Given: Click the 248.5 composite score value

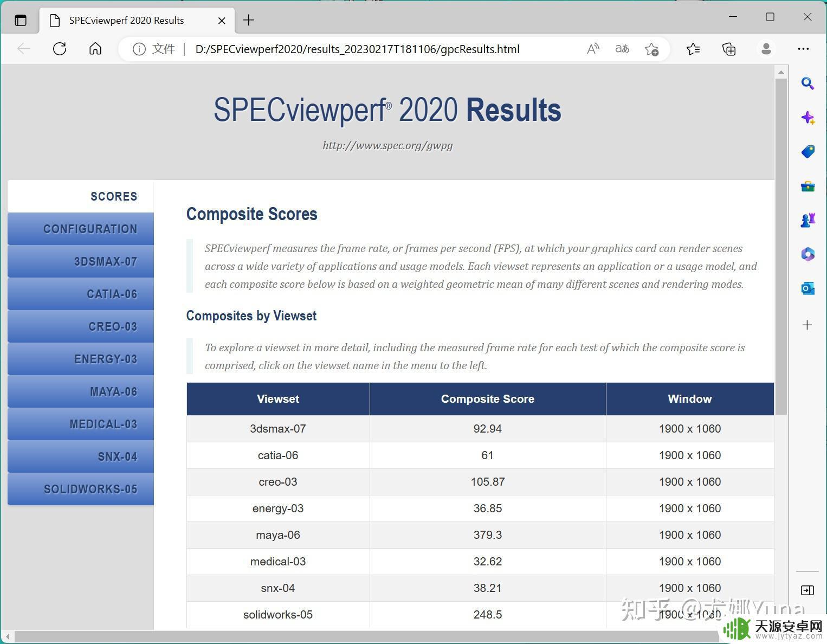Looking at the screenshot, I should (x=488, y=615).
